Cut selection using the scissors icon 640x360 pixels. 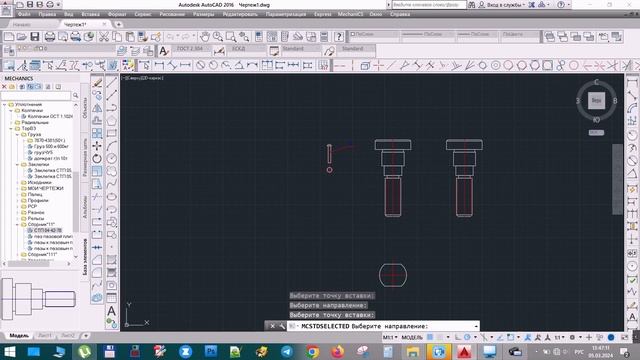tap(104, 37)
